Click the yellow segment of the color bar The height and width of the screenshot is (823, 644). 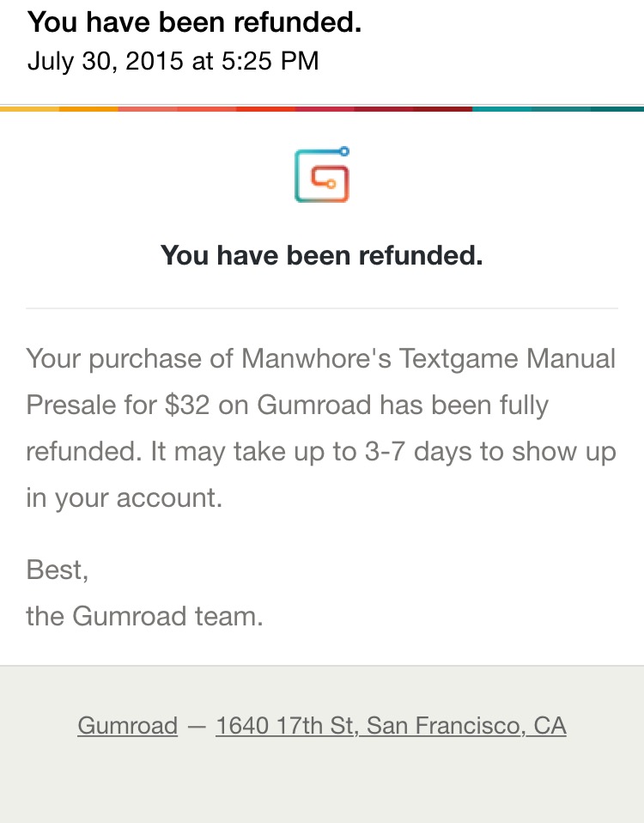(x=29, y=109)
